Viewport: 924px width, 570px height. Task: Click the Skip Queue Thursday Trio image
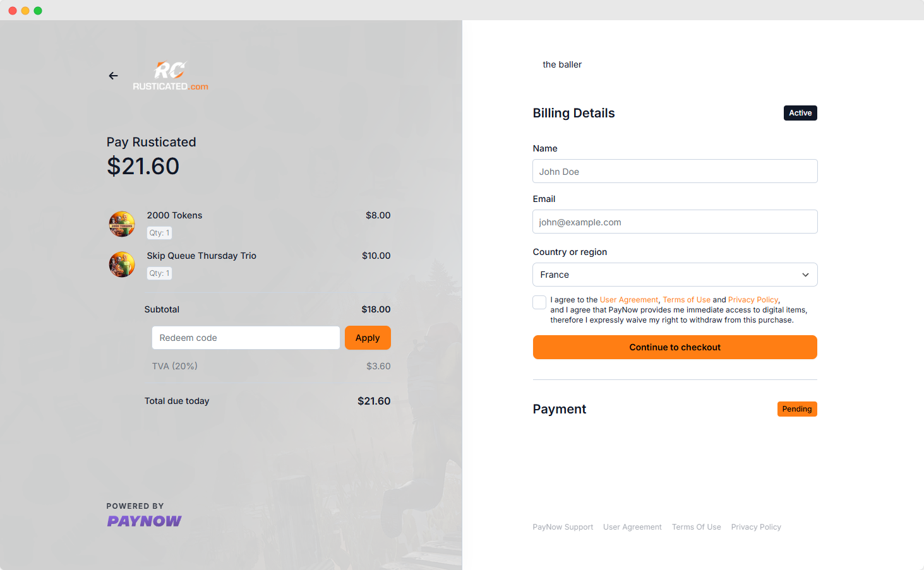(122, 264)
